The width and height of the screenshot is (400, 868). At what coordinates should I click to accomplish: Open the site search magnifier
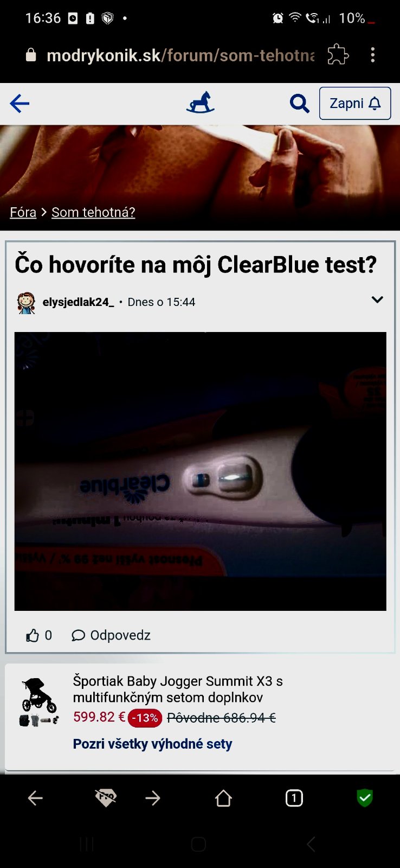coord(299,103)
